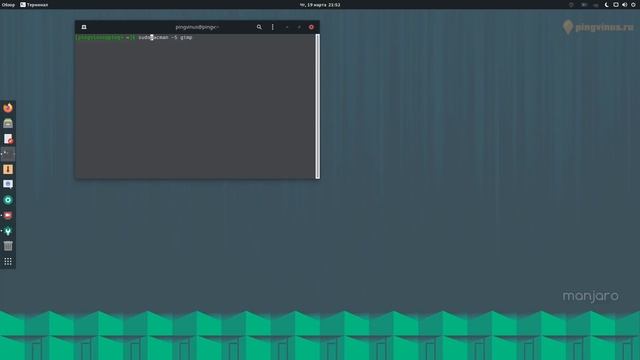Open the orange software installer dock icon
Viewport: 640px width, 360px height.
point(8,169)
